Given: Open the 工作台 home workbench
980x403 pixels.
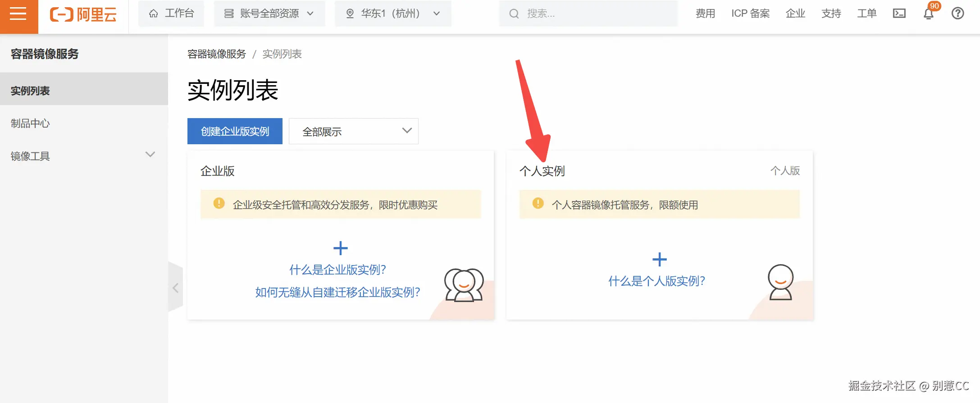Looking at the screenshot, I should click(171, 14).
